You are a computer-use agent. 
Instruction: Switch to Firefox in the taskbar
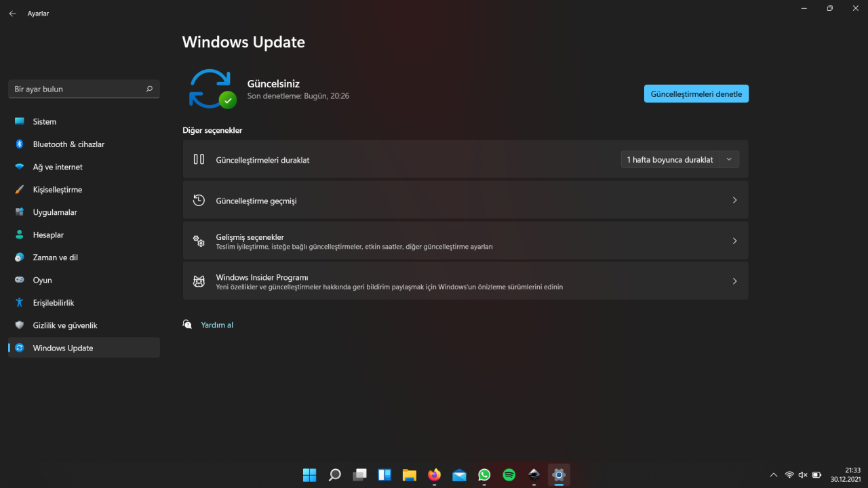coord(434,474)
